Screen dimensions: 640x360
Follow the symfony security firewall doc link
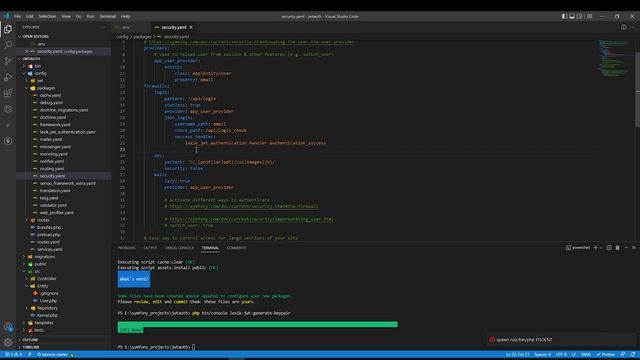coord(244,207)
